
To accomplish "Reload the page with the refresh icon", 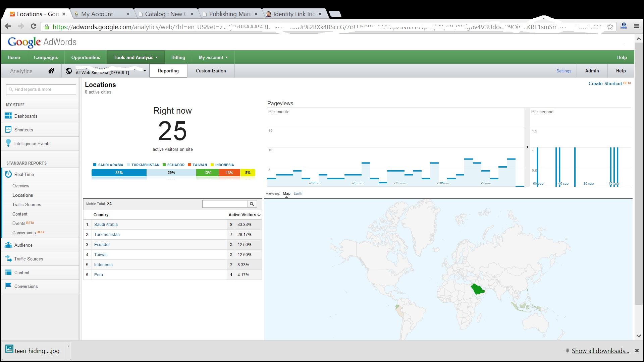I will tap(33, 26).
